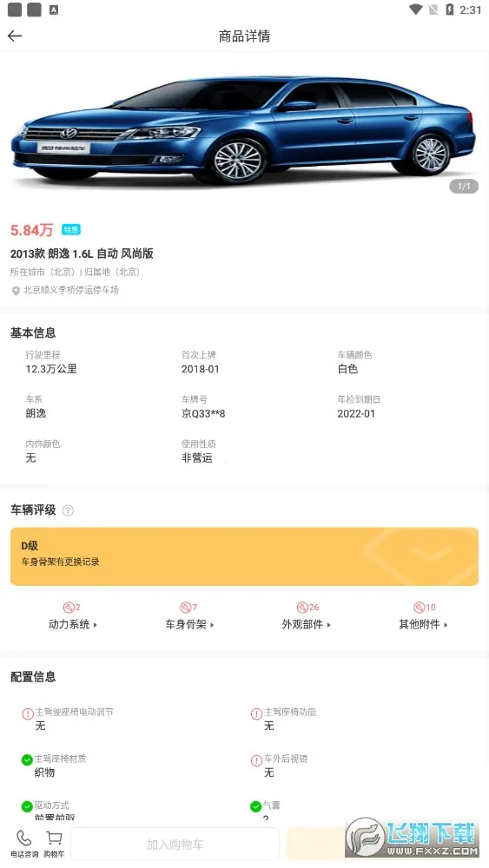Viewport: 489px width, 868px height.
Task: Tap the 特惠 special offer tag
Action: click(71, 230)
